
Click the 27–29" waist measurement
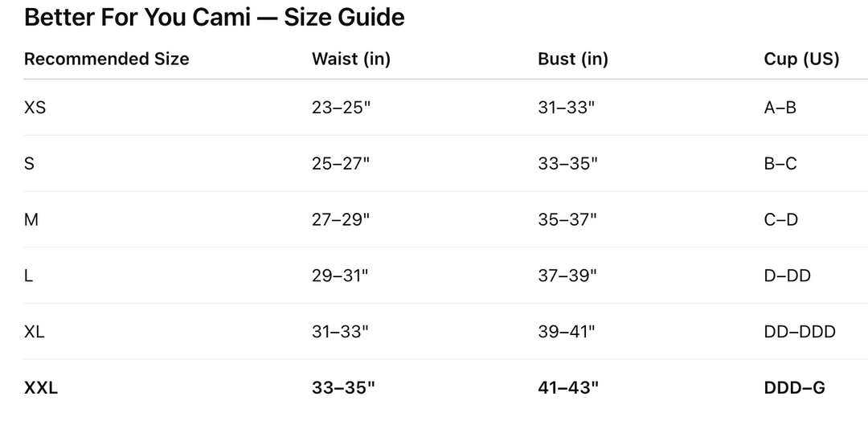(341, 219)
